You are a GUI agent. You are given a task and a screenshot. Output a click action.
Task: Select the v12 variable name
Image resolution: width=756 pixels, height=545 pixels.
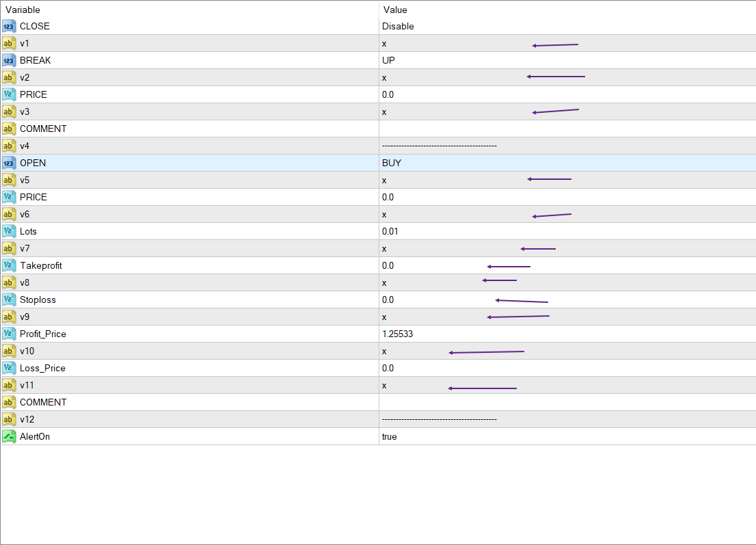coord(27,419)
